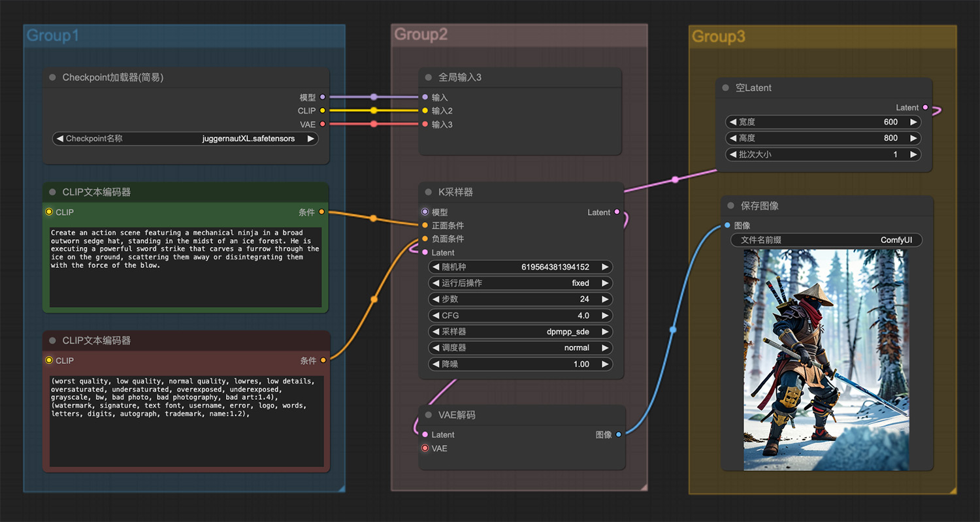This screenshot has height=522, width=980.
Task: Decrease 高度 value with left arrow
Action: [733, 139]
